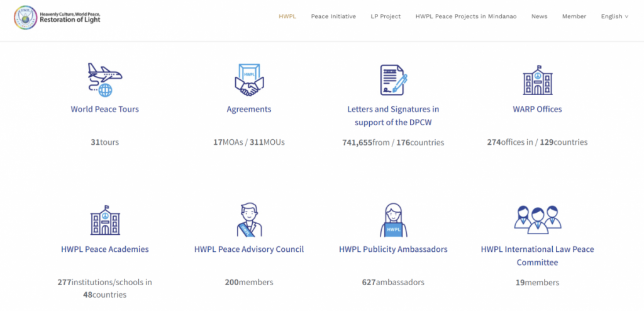Click the International Law Committee group icon

pyautogui.click(x=537, y=220)
